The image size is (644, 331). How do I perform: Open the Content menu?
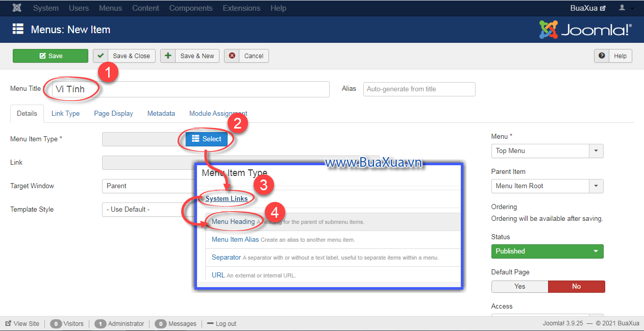(145, 8)
